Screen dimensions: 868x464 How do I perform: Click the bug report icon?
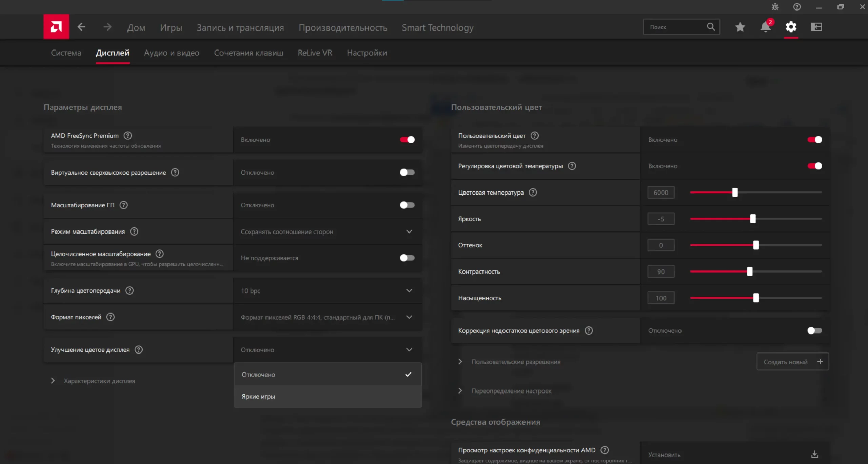[775, 7]
